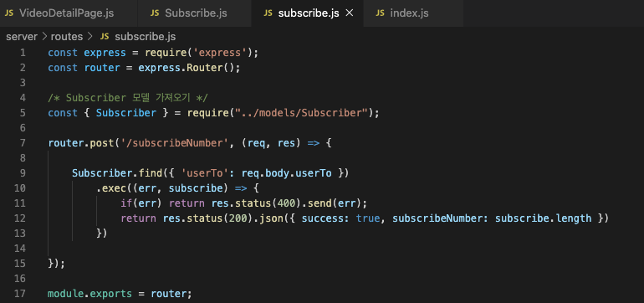Screen dimensions: 644x303
Task: Expand the chevron after server breadcrumb
Action: [x=44, y=37]
